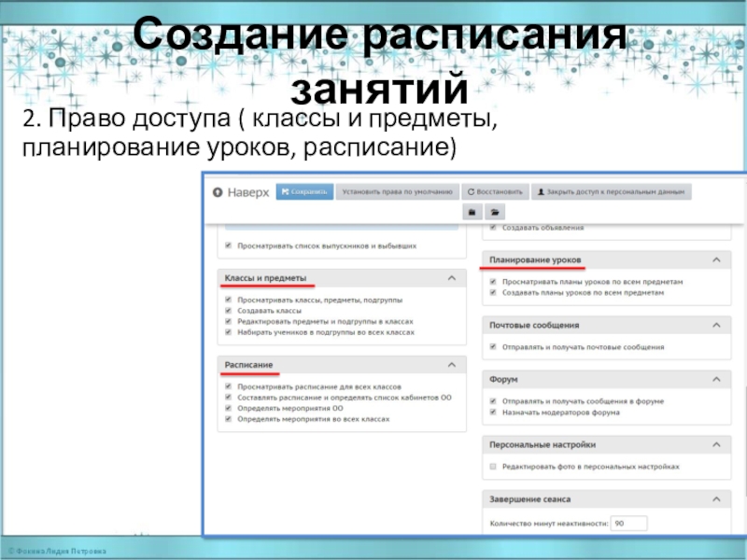Click Закрыть доступ к персональным данным button
The width and height of the screenshot is (747, 560).
point(612,192)
